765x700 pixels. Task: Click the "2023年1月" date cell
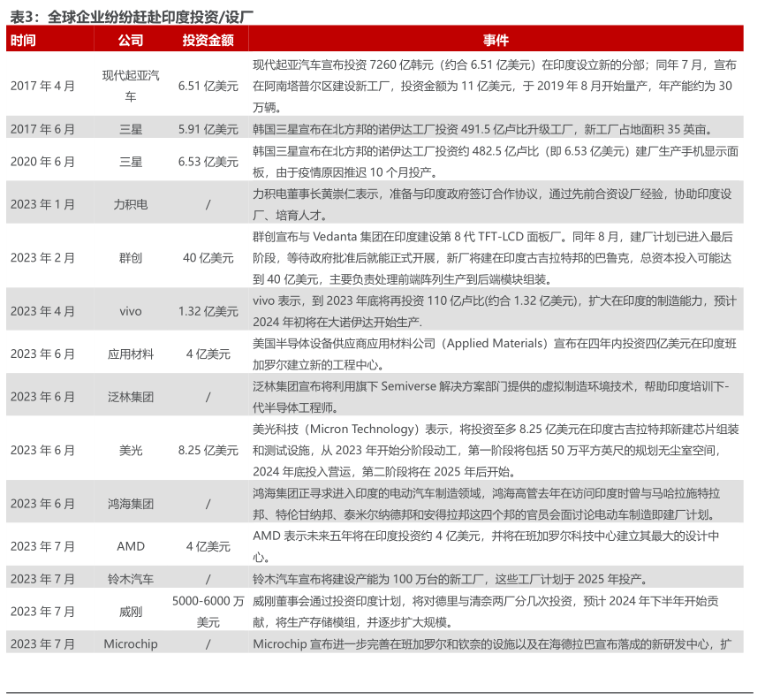pyautogui.click(x=42, y=204)
